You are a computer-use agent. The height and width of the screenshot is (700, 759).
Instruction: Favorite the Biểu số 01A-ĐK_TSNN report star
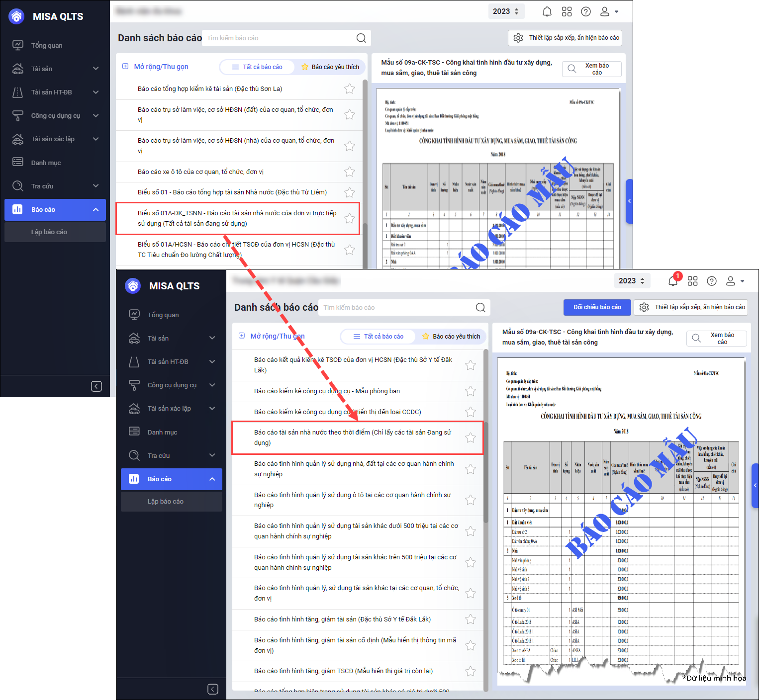point(350,218)
